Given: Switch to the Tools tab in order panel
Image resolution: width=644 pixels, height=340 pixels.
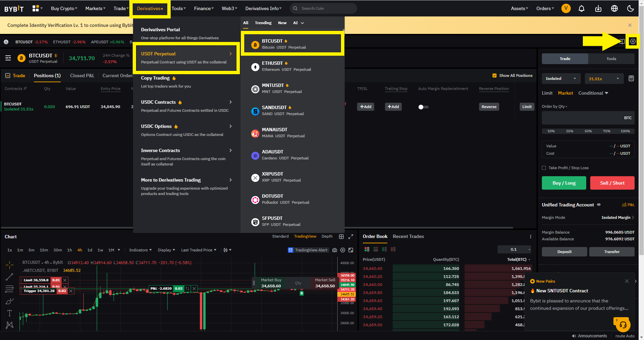Looking at the screenshot, I should coord(611,59).
